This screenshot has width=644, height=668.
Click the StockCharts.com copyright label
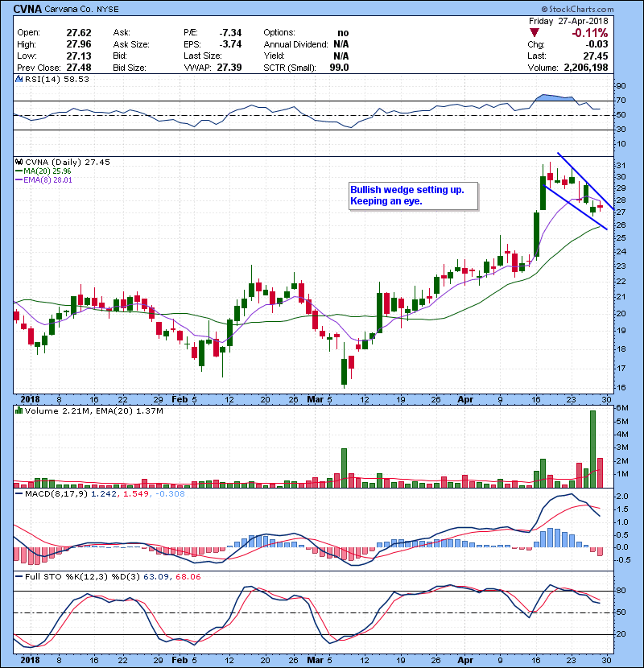[577, 9]
